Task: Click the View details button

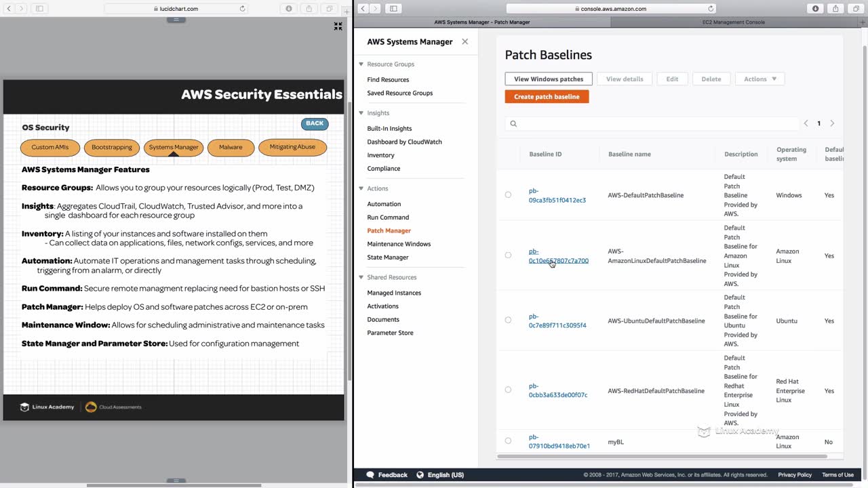Action: [x=625, y=79]
